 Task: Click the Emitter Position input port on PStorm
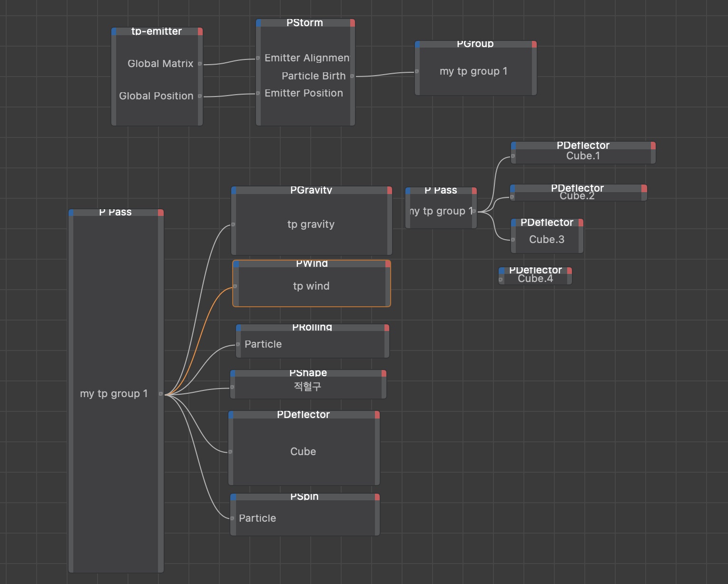click(x=258, y=93)
